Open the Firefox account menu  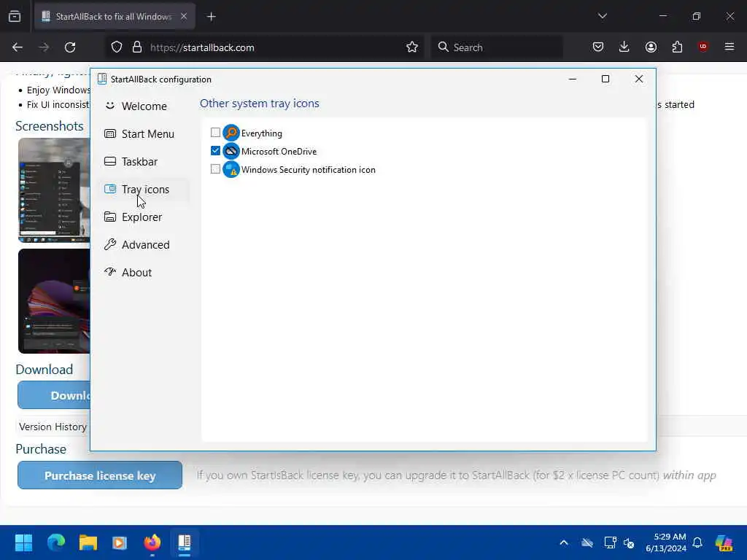[x=651, y=47]
